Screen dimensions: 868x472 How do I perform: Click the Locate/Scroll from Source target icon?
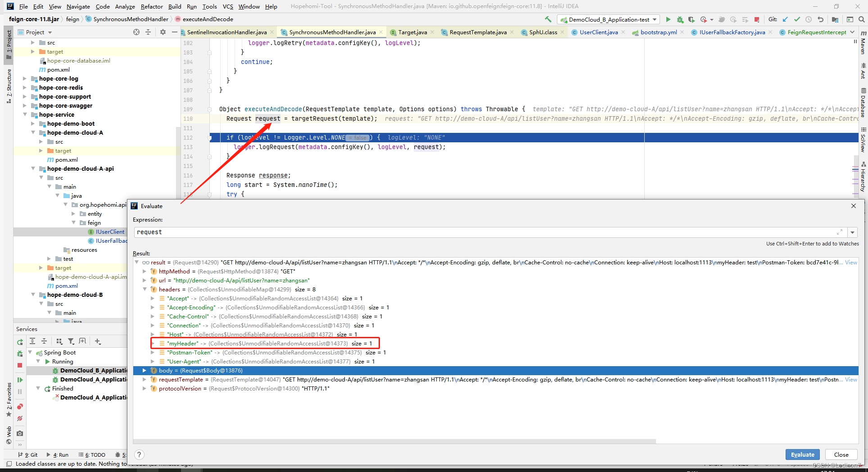(x=136, y=32)
